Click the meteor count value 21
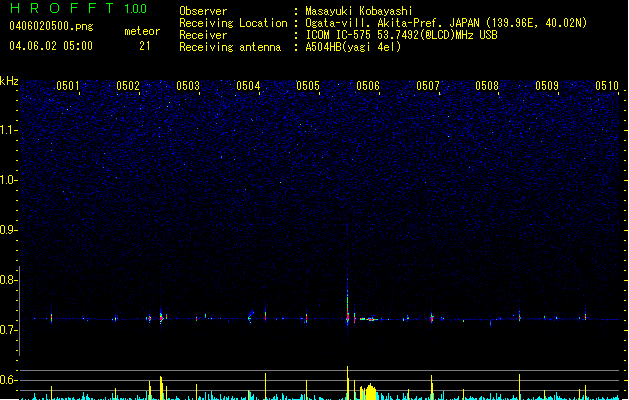 tap(145, 46)
